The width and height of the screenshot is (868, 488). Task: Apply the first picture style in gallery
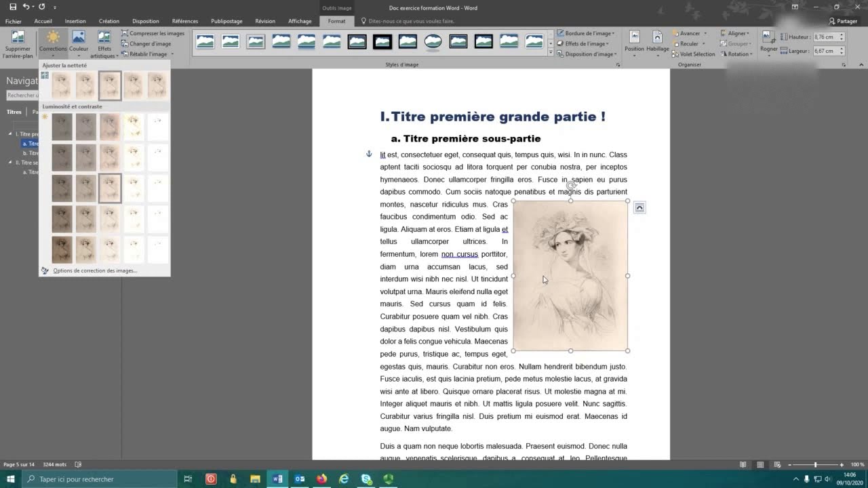[x=205, y=42]
